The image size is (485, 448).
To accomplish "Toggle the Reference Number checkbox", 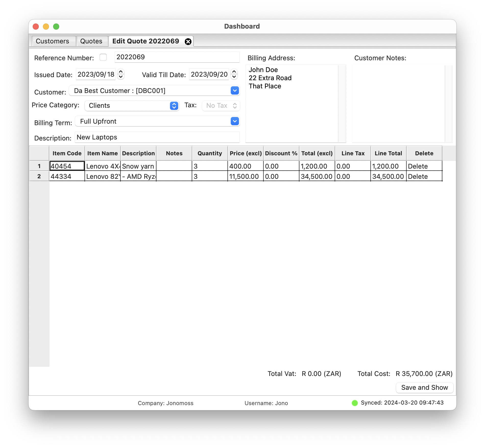I will click(x=103, y=57).
